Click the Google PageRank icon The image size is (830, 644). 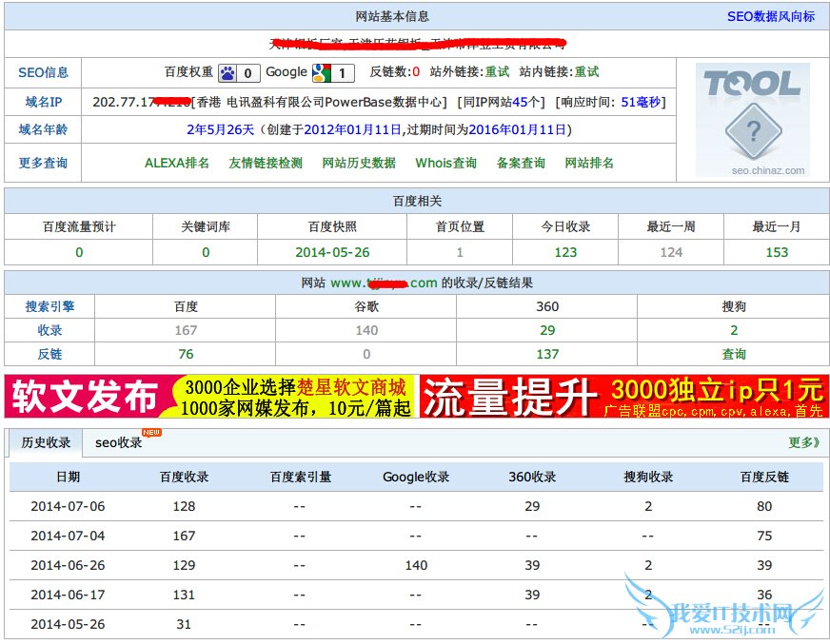coord(320,72)
